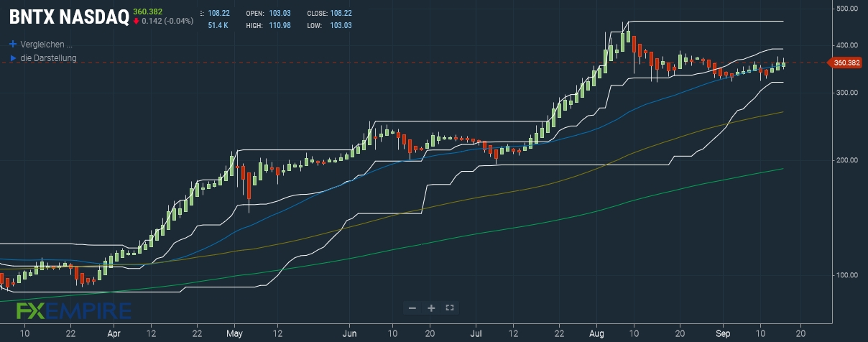Viewport: 868px width, 342px height.
Task: Zoom out the chart with minus button
Action: pos(412,308)
